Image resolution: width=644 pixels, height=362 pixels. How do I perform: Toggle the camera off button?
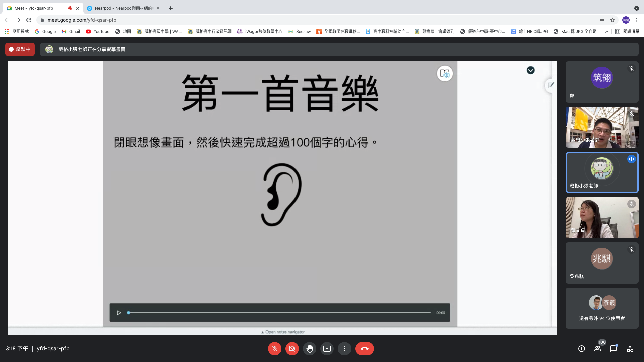click(x=292, y=349)
